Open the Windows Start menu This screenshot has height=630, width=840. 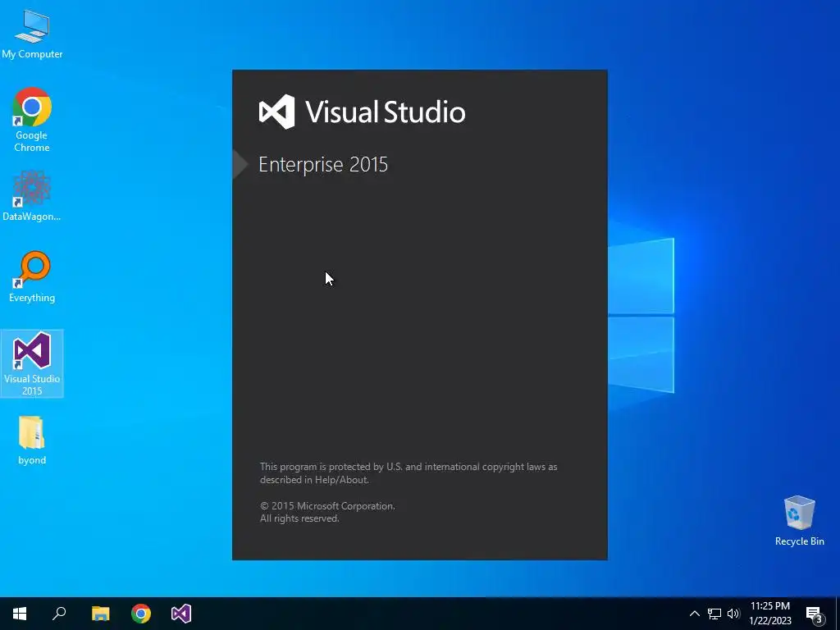[x=20, y=614]
